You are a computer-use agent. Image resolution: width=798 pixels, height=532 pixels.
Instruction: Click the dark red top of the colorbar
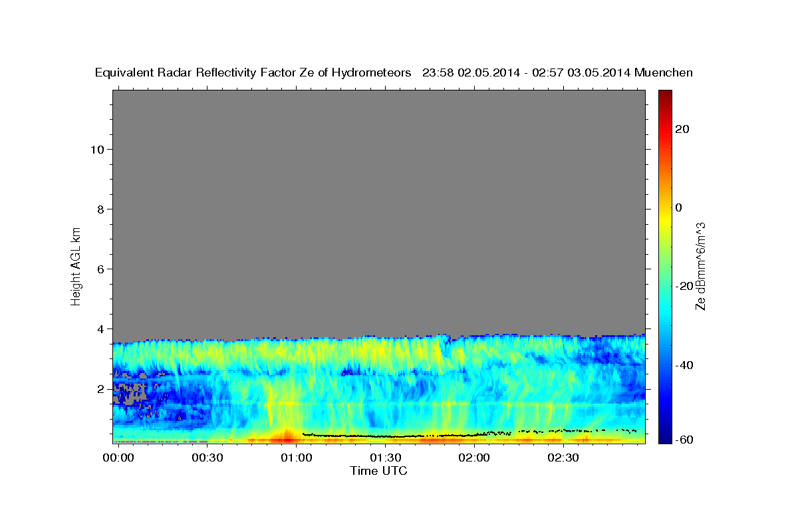pyautogui.click(x=665, y=95)
